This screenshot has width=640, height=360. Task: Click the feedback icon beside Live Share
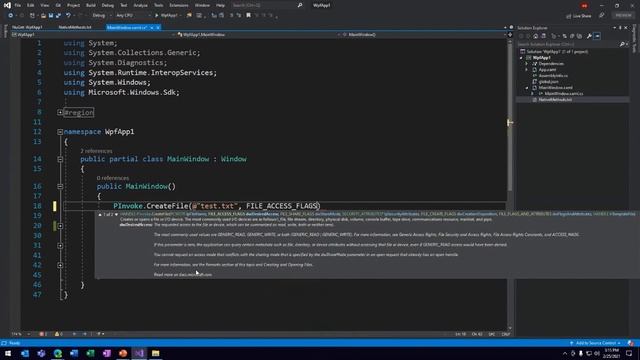click(602, 16)
